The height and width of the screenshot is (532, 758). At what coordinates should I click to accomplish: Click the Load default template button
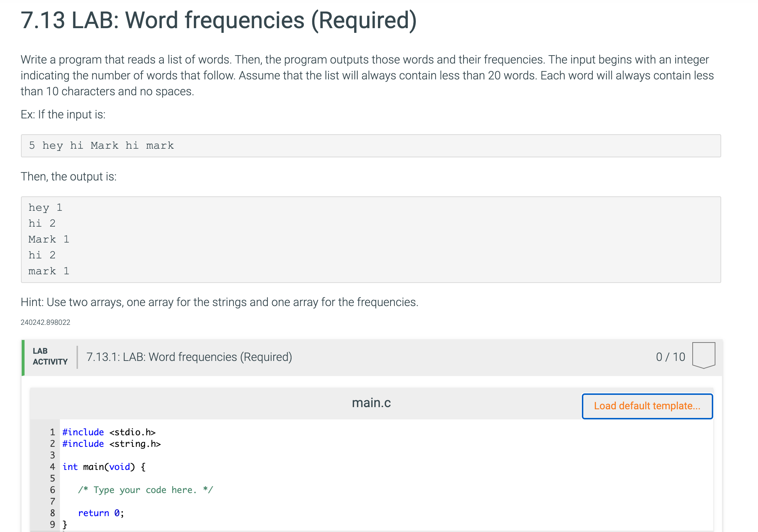[x=647, y=406]
